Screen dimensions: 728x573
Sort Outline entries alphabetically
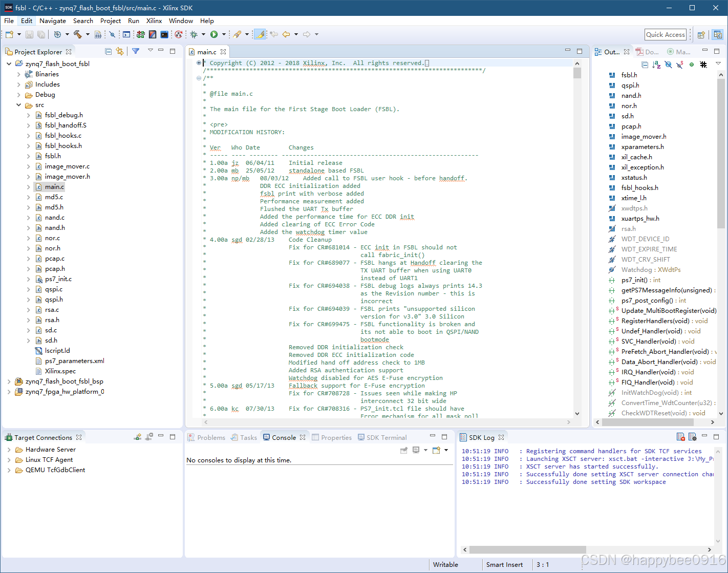click(x=656, y=65)
